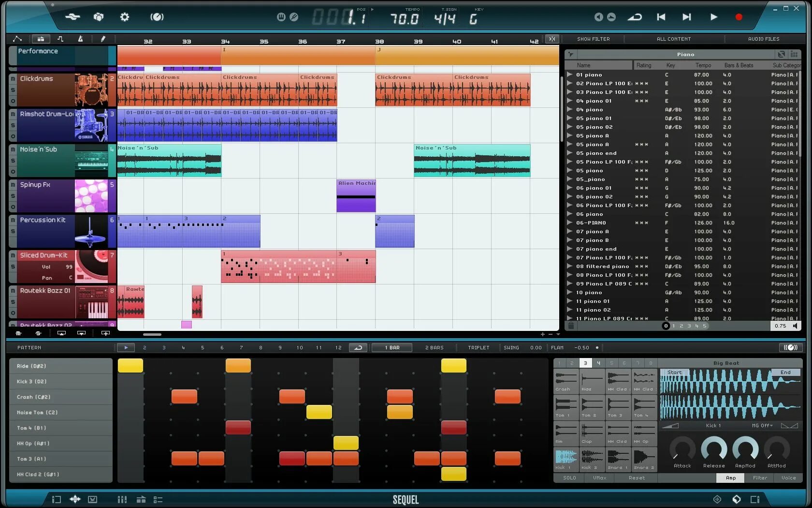Mute the Rawtekk Bazz 01 track

[x=13, y=290]
